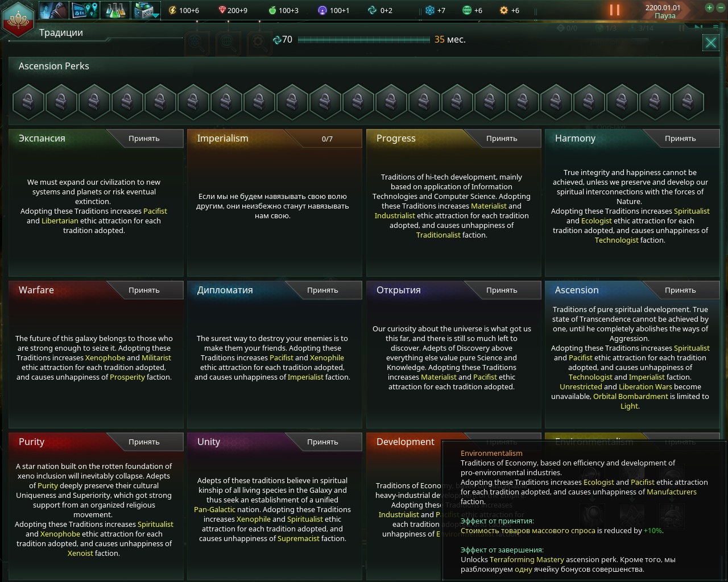The height and width of the screenshot is (582, 728).
Task: Decrease game speed with the minus button
Action: 719,8
